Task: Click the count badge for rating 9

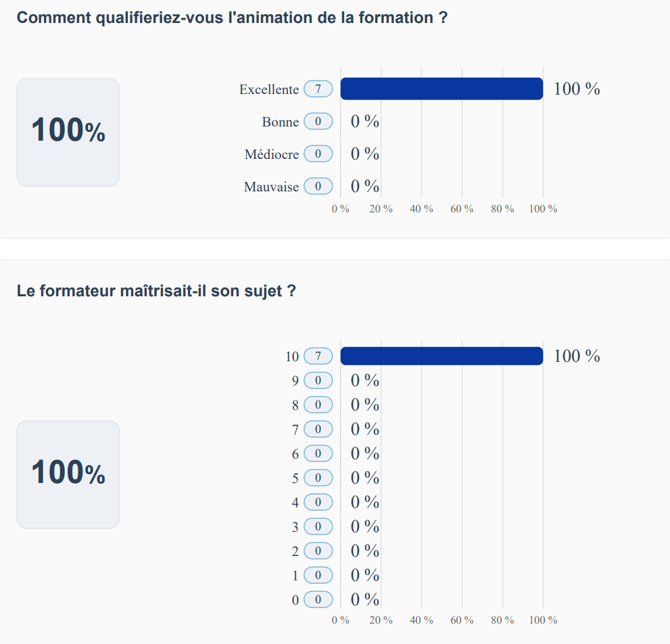Action: tap(318, 380)
